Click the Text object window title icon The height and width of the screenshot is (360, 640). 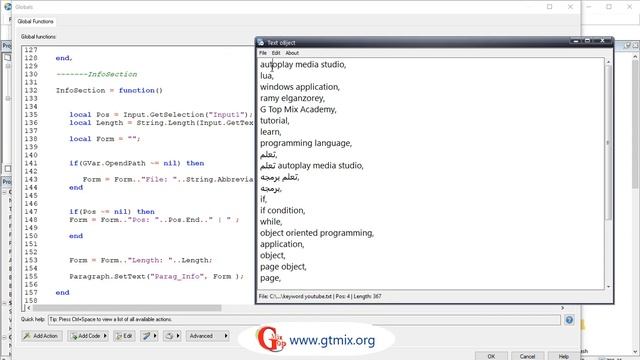click(x=261, y=42)
